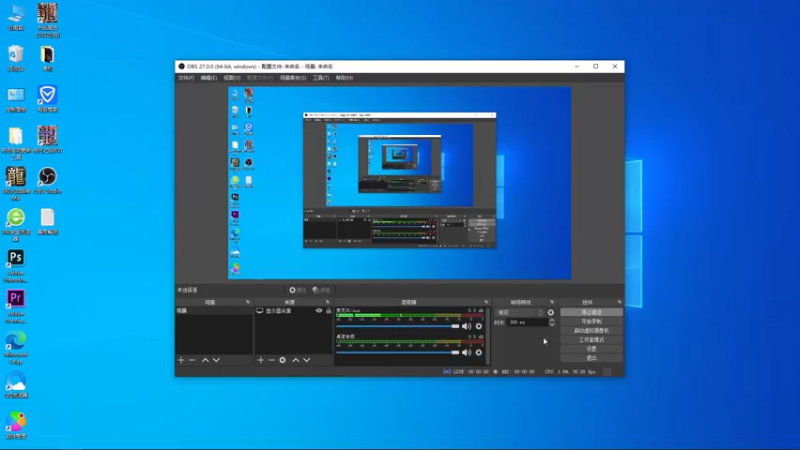This screenshot has height=450, width=800.
Task: Select the Adobe Premiere Pro desktop icon
Action: tap(16, 306)
